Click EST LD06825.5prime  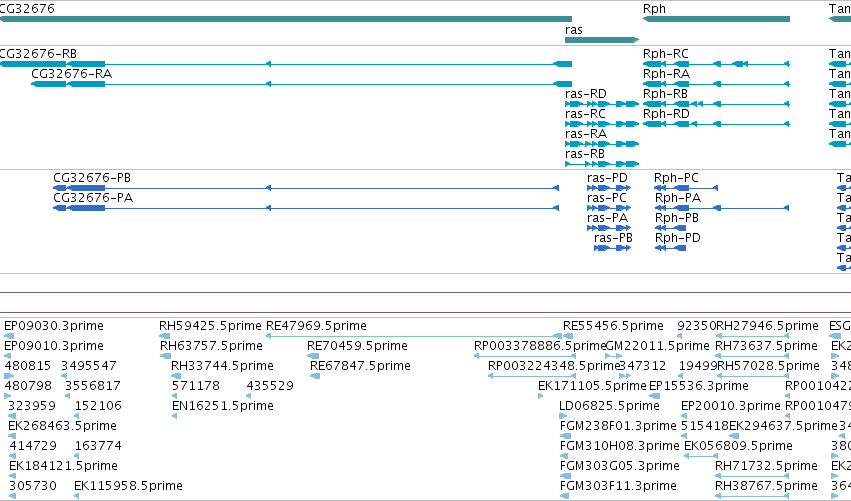coord(609,406)
